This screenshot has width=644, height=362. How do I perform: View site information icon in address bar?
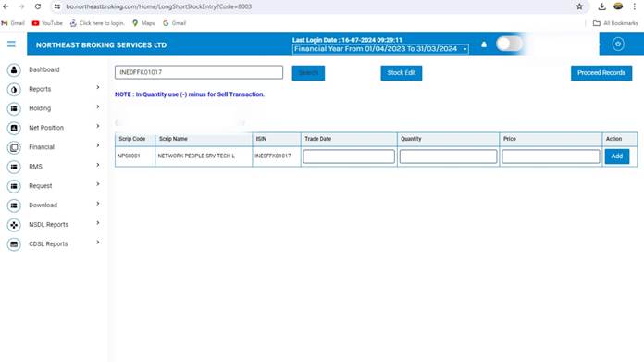tap(57, 6)
